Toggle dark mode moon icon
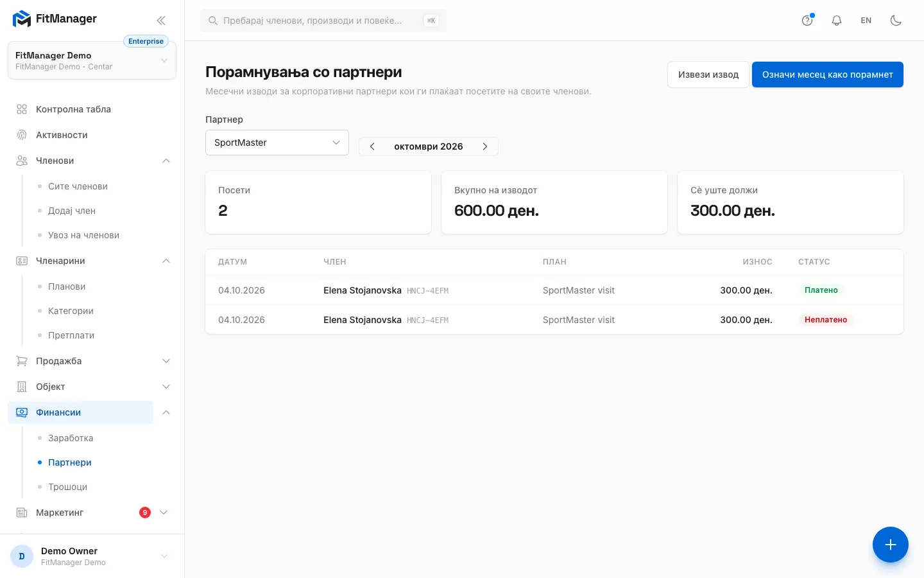The image size is (924, 578). point(896,21)
